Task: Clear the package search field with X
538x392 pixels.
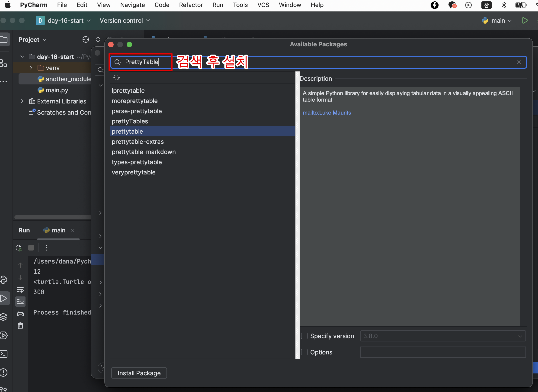Action: point(519,62)
